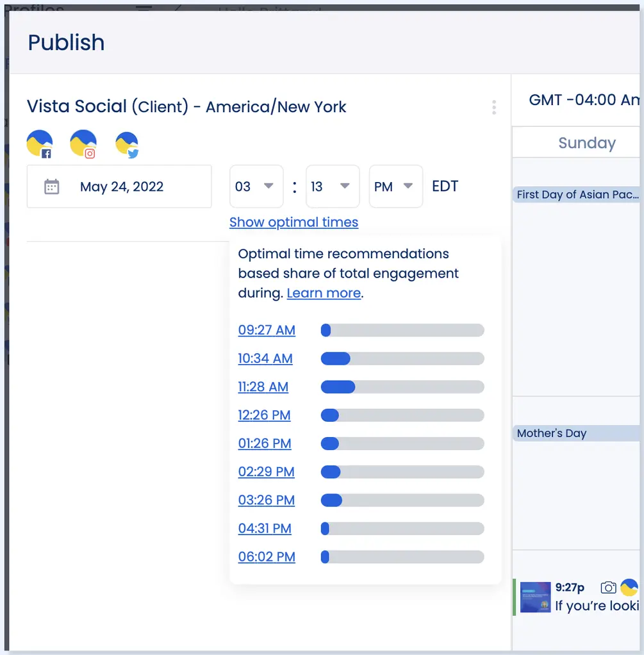
Task: Open the hour dropdown showing 03
Action: [256, 186]
